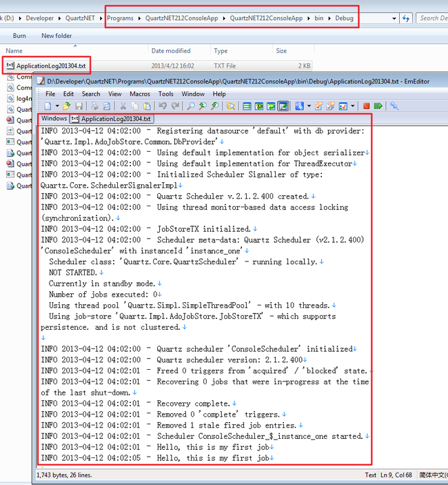The image size is (448, 485).
Task: Open the Select Configuration dropdown arrow
Action: (x=309, y=106)
